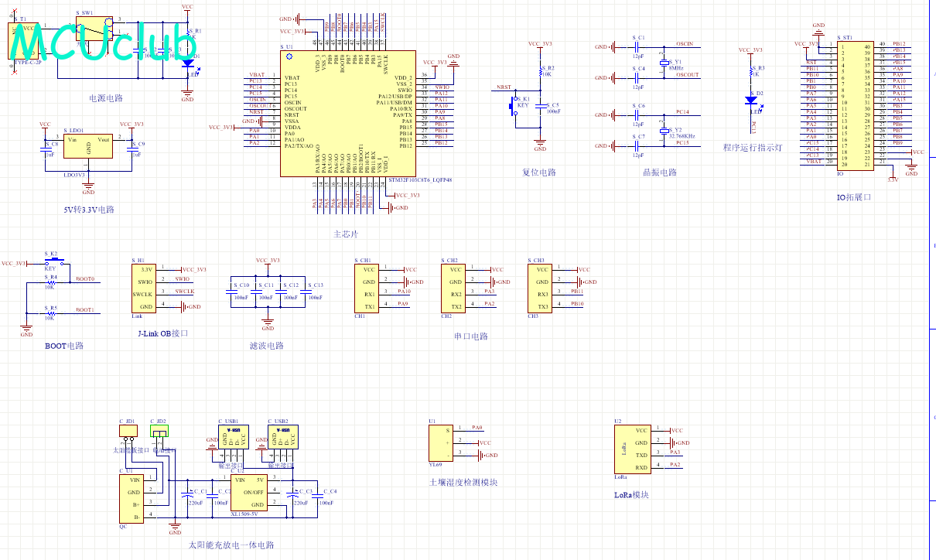Click the '复位电路' section title
The width and height of the screenshot is (936, 560).
(539, 172)
